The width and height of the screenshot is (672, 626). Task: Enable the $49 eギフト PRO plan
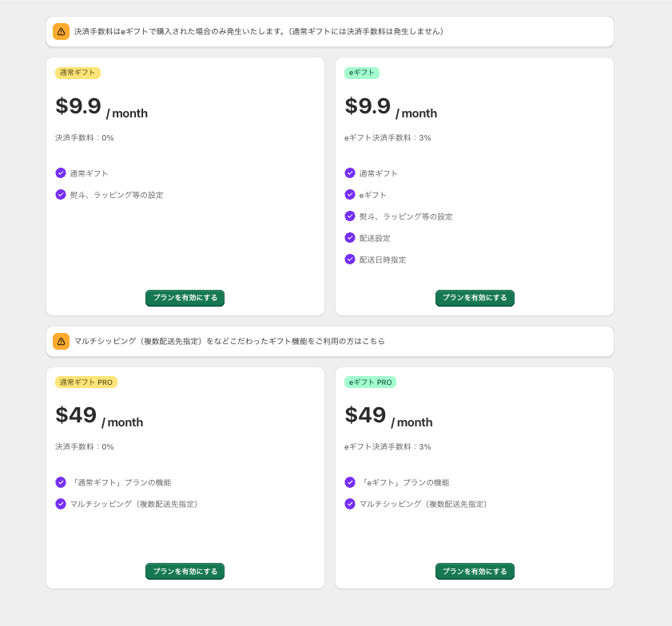(x=475, y=572)
